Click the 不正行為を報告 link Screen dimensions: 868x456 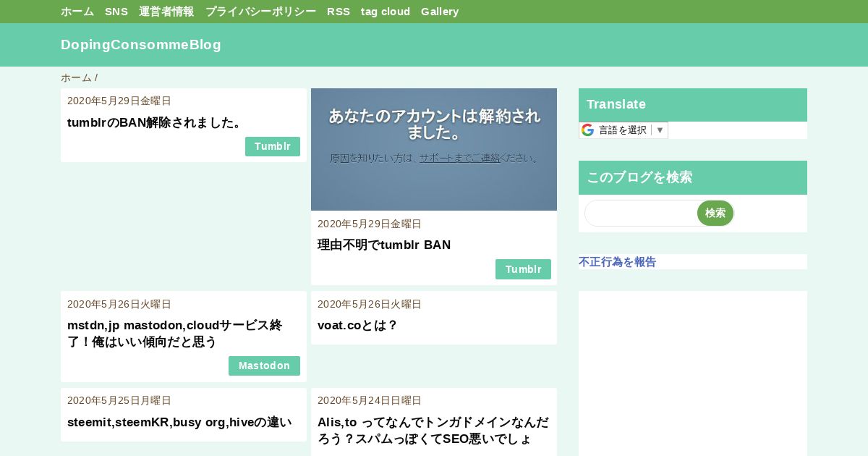(x=617, y=262)
